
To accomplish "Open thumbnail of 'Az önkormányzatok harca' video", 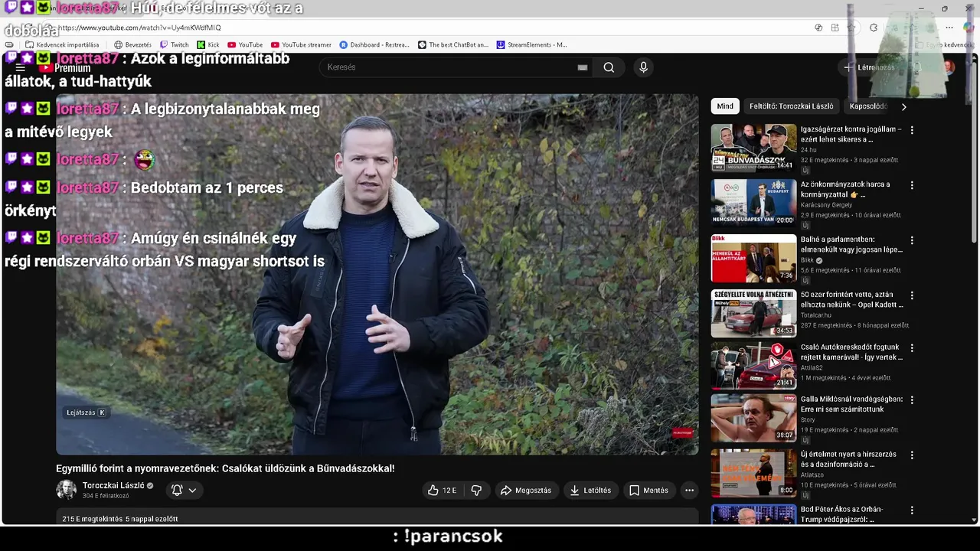I will coord(753,203).
